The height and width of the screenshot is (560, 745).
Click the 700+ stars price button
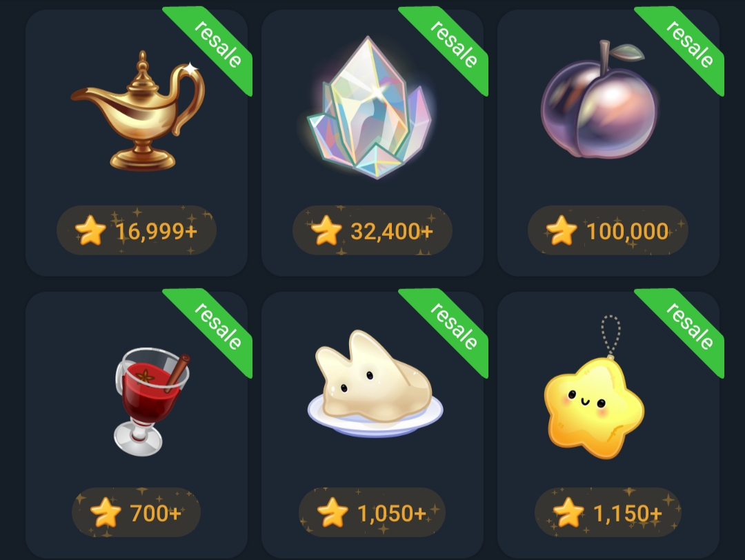pos(137,512)
